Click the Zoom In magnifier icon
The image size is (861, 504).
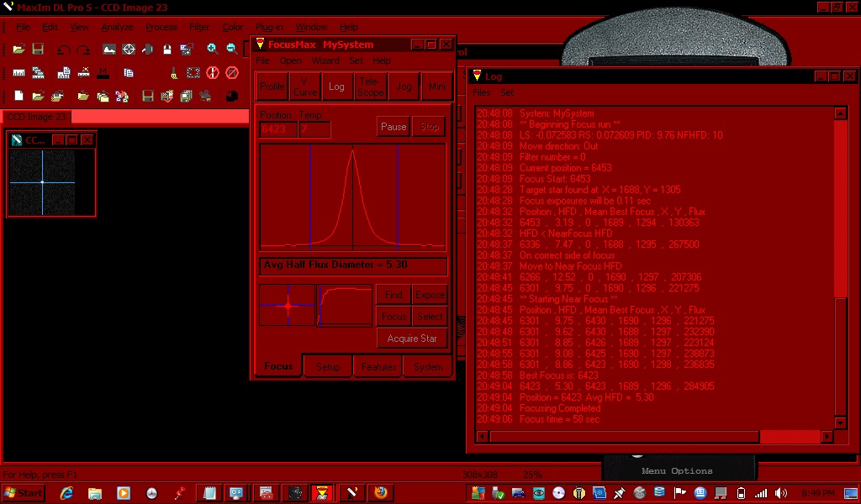coord(213,50)
